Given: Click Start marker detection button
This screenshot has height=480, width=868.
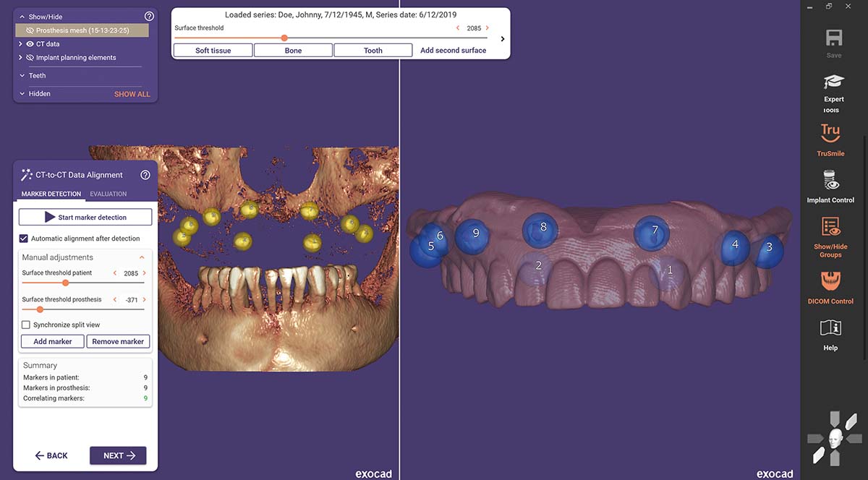Looking at the screenshot, I should (85, 217).
